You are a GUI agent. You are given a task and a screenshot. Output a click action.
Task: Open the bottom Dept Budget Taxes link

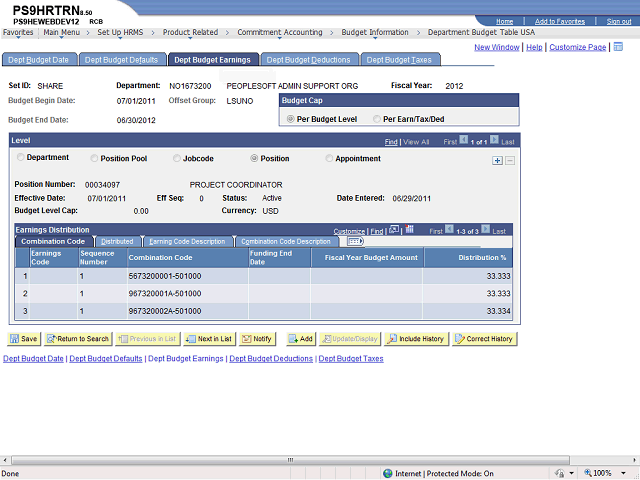click(x=351, y=358)
